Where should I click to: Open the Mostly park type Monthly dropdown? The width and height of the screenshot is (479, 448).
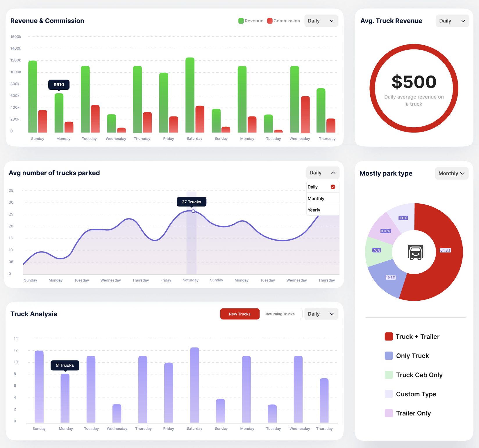pyautogui.click(x=451, y=173)
